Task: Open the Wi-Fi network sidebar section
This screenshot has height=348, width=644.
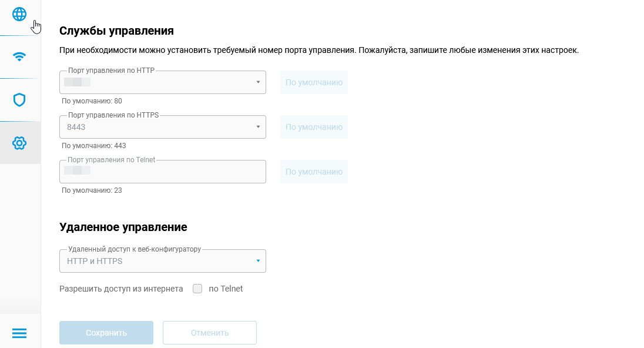Action: 19,57
